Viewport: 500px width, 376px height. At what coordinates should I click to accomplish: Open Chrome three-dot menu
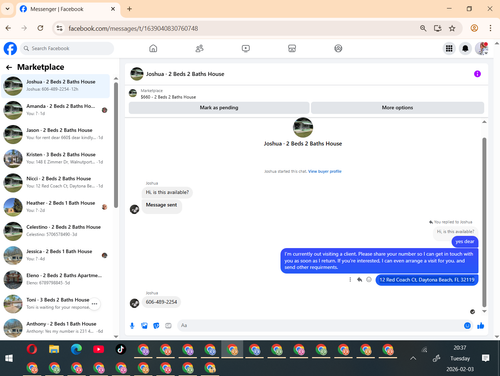click(x=490, y=28)
